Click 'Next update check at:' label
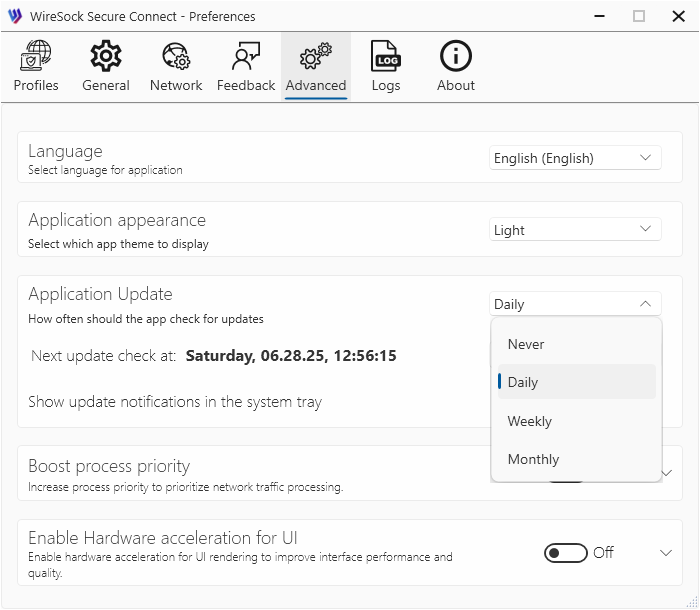Screen dimensions: 700x610 coord(104,356)
